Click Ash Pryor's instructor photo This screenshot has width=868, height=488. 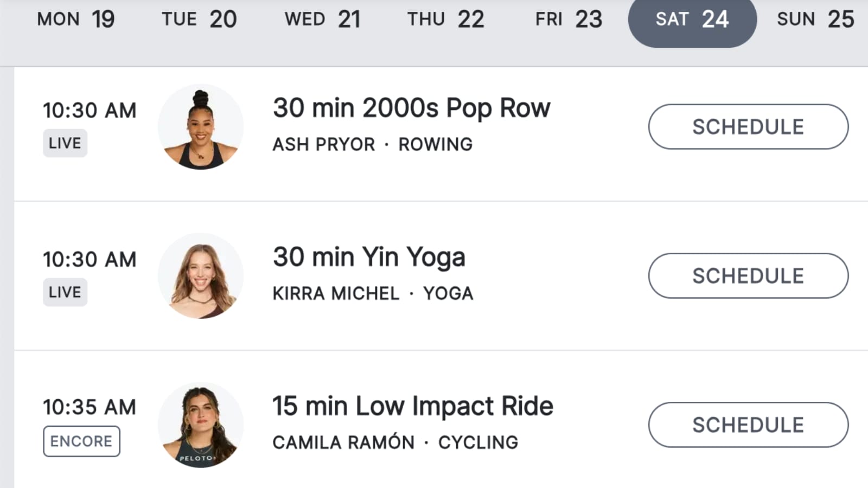pos(201,127)
